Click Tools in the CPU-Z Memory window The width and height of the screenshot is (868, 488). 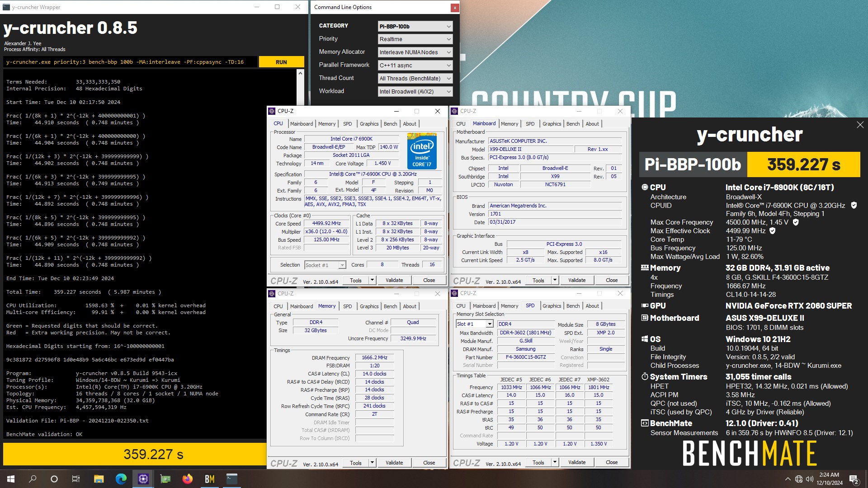(356, 463)
